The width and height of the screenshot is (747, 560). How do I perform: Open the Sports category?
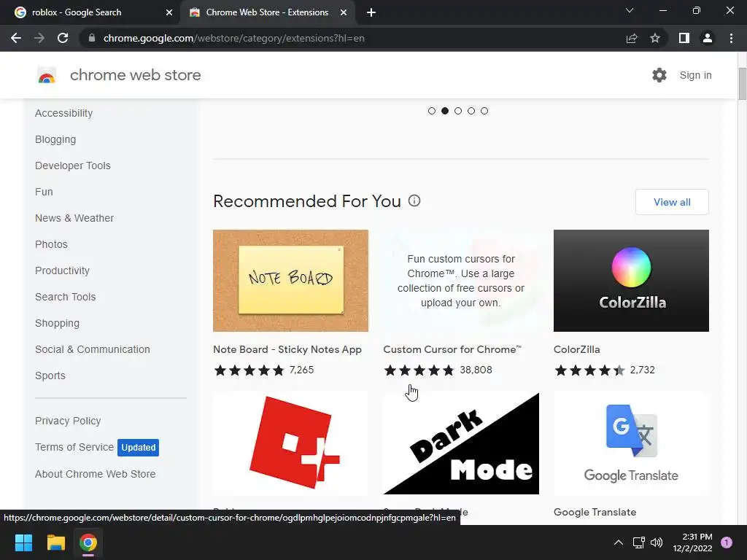click(x=50, y=376)
